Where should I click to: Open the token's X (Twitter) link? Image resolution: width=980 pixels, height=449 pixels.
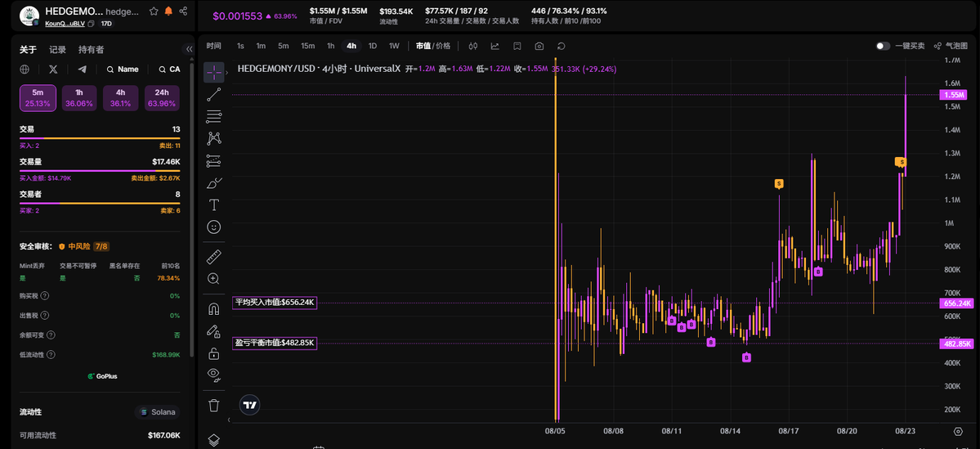coord(53,70)
